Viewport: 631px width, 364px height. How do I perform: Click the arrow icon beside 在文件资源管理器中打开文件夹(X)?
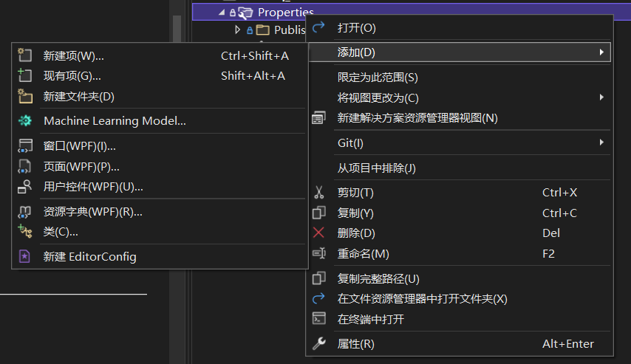click(x=318, y=298)
